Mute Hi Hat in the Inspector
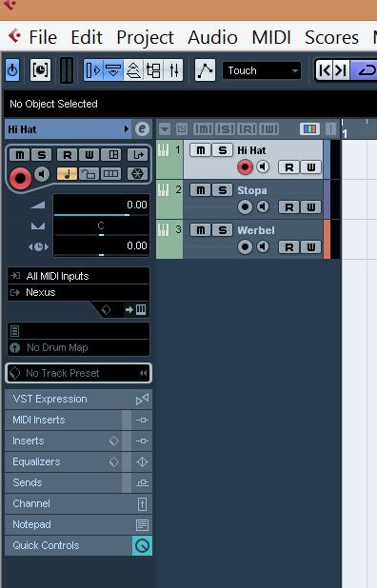This screenshot has width=377, height=588. [x=19, y=154]
